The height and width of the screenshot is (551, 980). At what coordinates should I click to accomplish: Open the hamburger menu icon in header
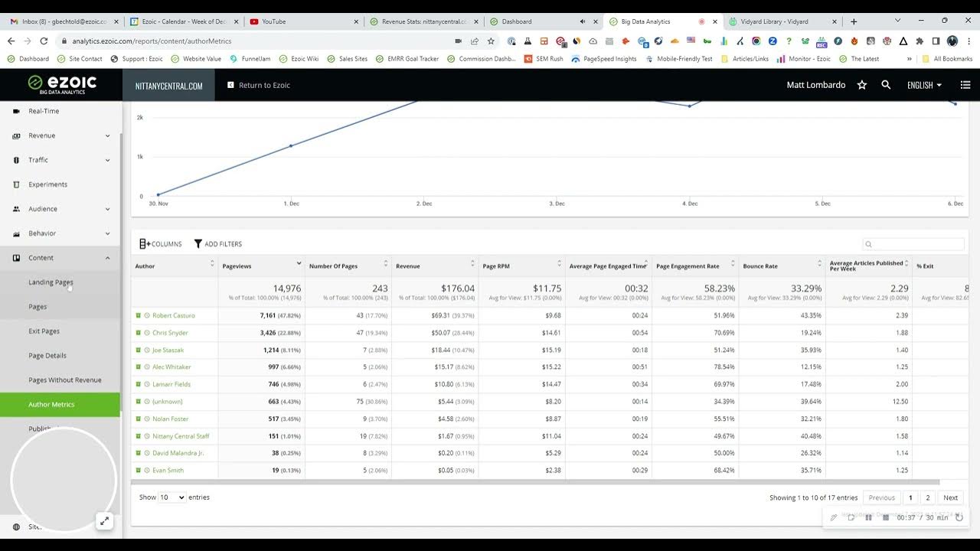965,85
